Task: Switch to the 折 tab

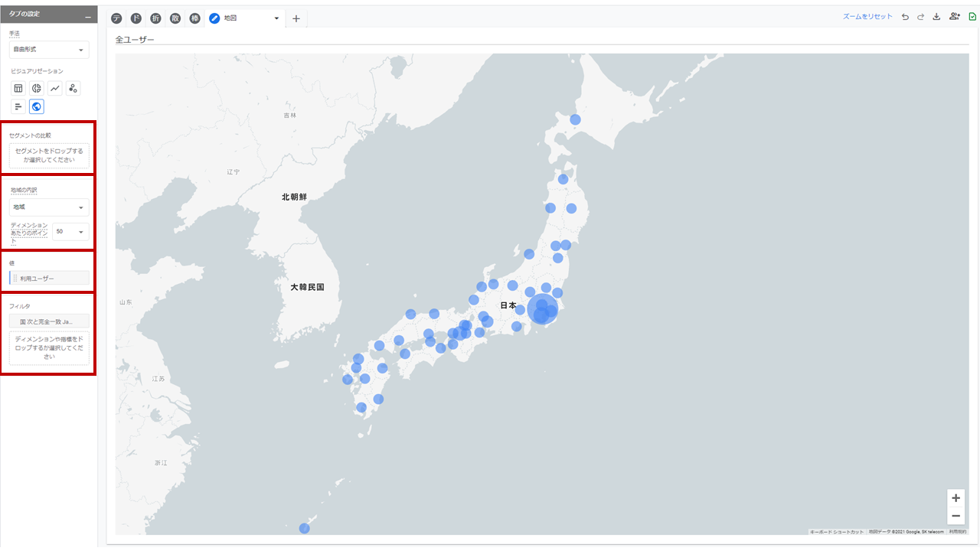Action: [155, 18]
